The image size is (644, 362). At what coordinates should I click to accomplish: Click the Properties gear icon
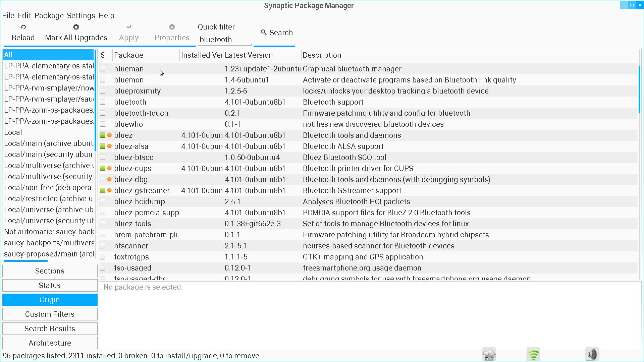(x=172, y=27)
